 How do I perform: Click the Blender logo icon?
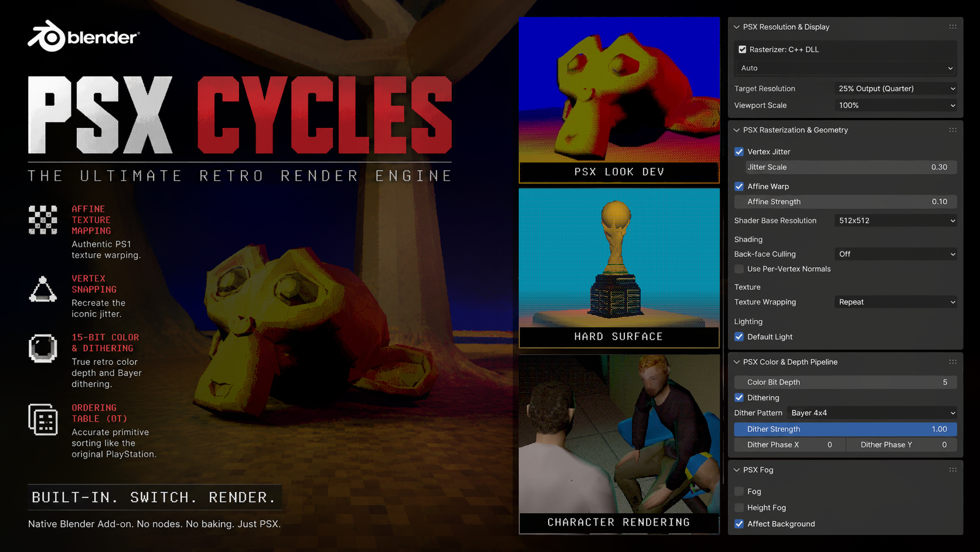coord(46,36)
